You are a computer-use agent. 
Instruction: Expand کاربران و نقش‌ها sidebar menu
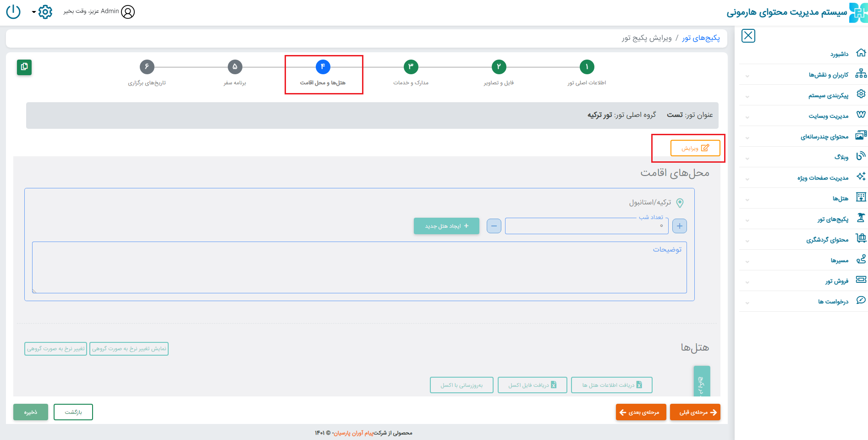point(828,75)
